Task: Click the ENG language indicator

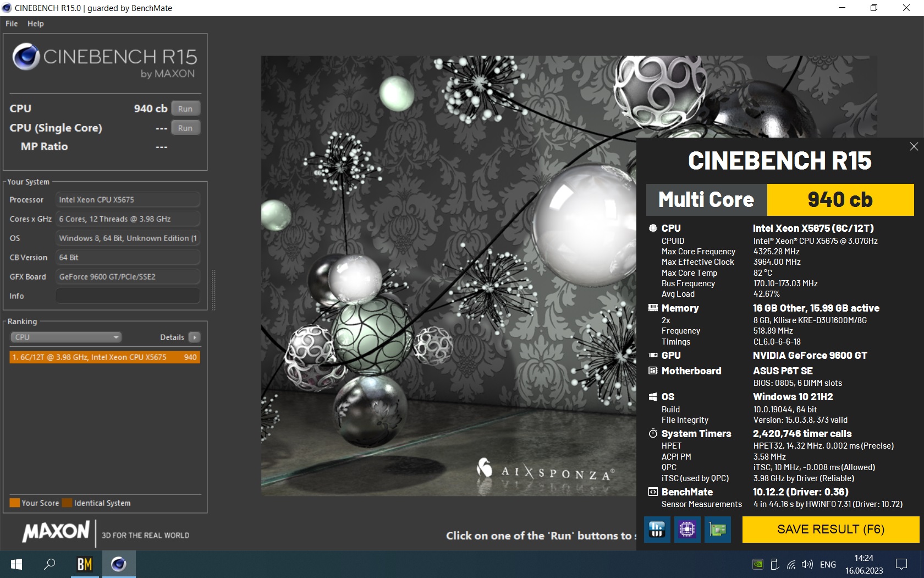Action: coord(828,564)
